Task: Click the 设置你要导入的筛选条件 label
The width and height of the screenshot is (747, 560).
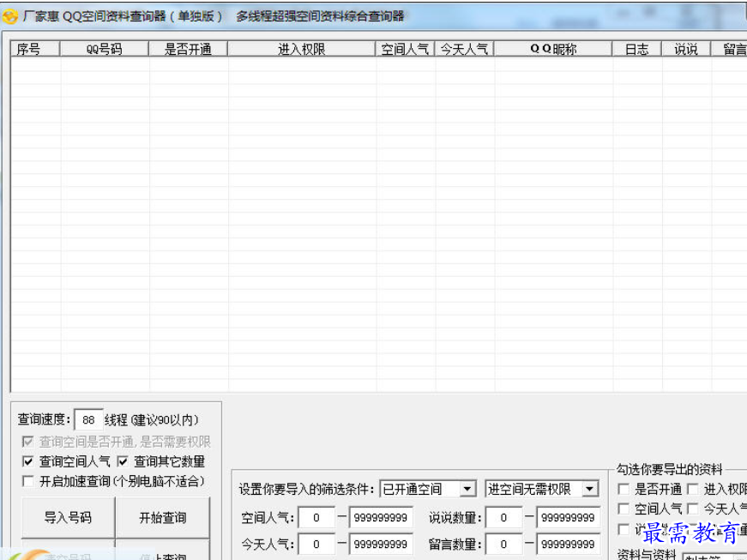Action: 306,489
